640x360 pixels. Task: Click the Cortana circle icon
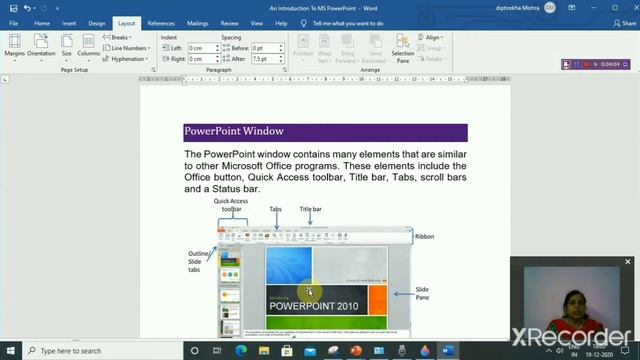(x=195, y=351)
